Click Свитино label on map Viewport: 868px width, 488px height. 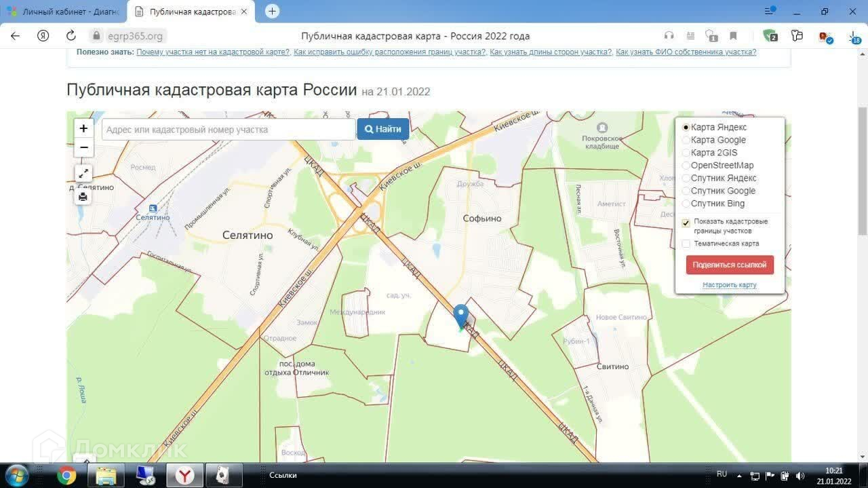click(613, 367)
